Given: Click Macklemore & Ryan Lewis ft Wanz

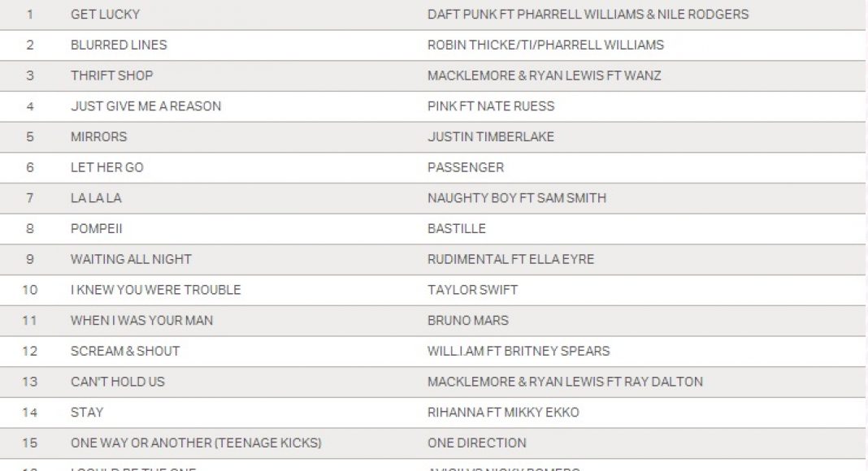Looking at the screenshot, I should pos(544,76).
